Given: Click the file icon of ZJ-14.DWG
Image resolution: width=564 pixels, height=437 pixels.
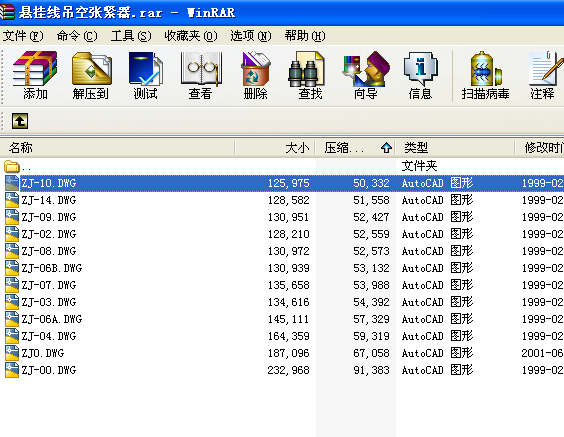Looking at the screenshot, I should 12,200.
